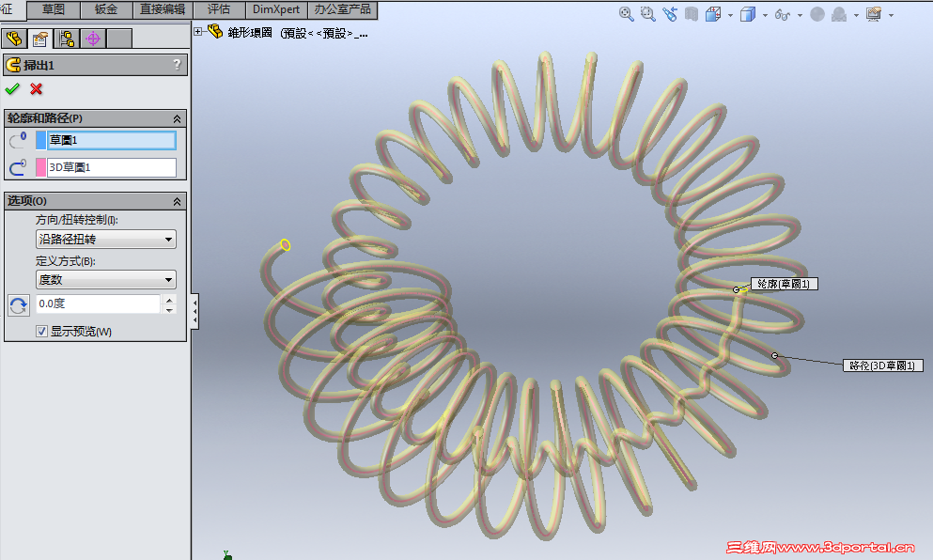Click profile selection icon beside 草圖1
This screenshot has height=560, width=933.
[18, 140]
